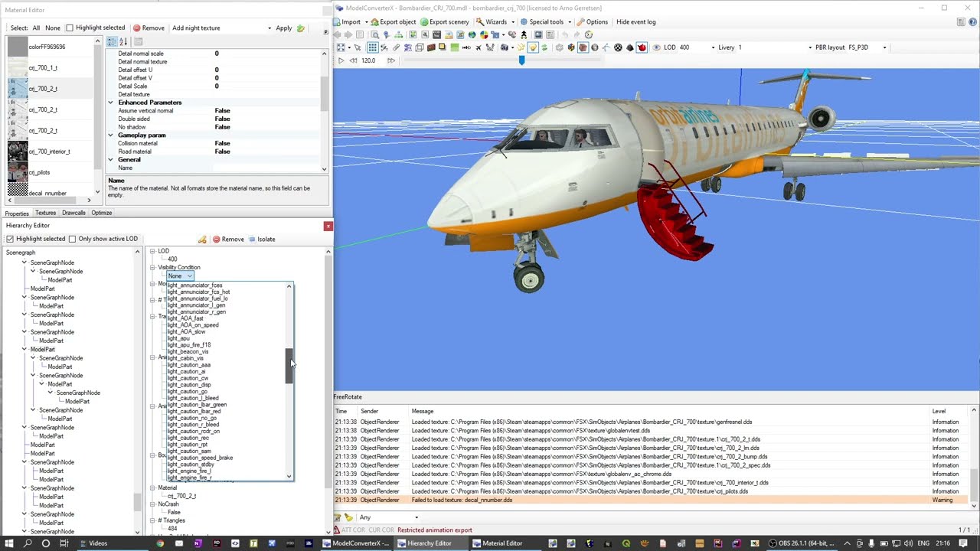980x551 pixels.
Task: Toggle the wireframe cube icon
Action: pyautogui.click(x=420, y=47)
